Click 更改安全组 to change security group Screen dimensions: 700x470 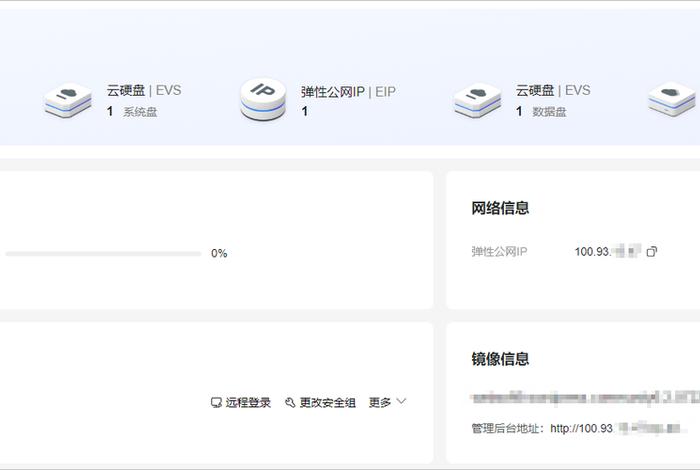point(321,403)
